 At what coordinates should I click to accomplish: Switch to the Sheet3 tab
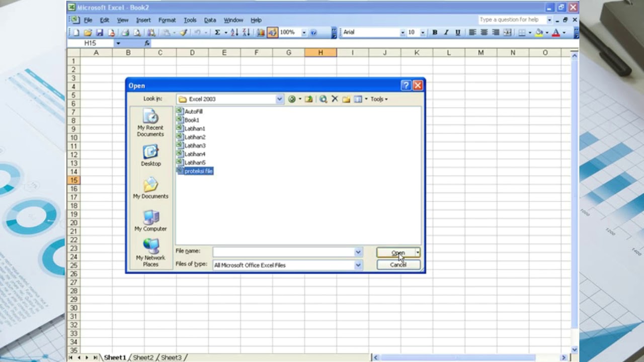pos(172,357)
